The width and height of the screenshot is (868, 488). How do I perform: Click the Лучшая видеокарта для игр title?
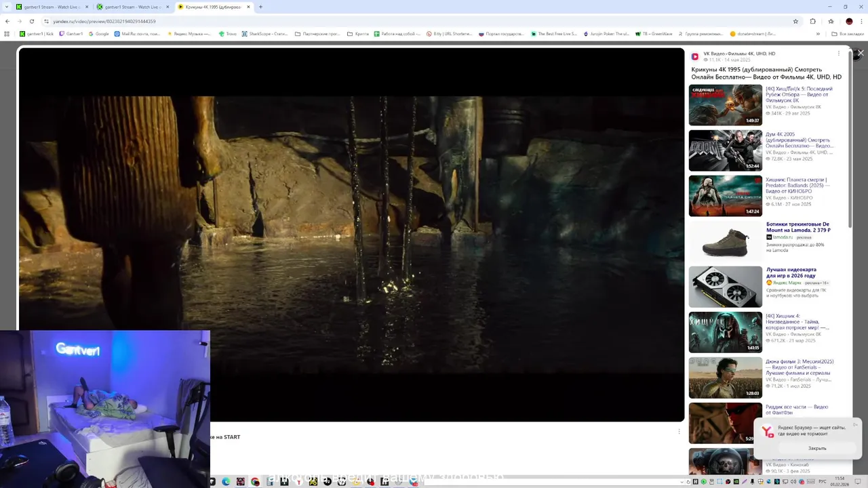point(791,272)
